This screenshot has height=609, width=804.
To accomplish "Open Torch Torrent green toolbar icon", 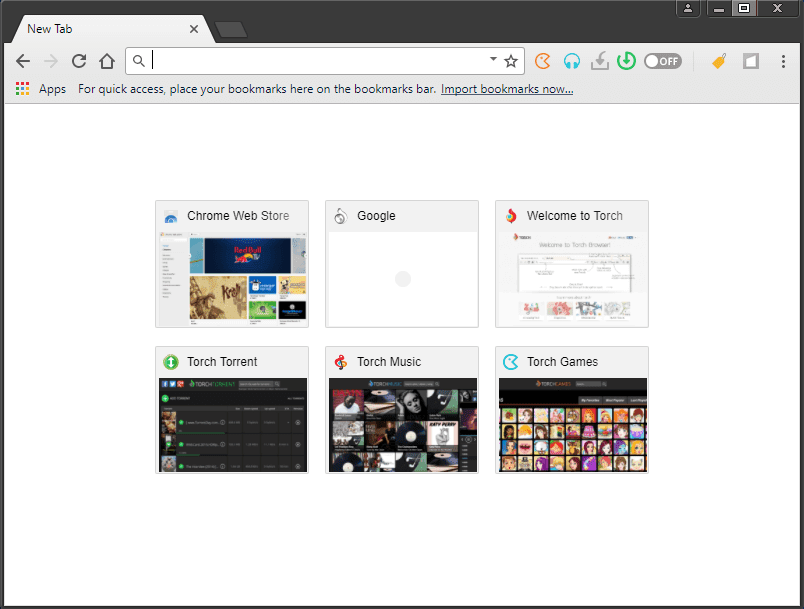I will coord(626,62).
